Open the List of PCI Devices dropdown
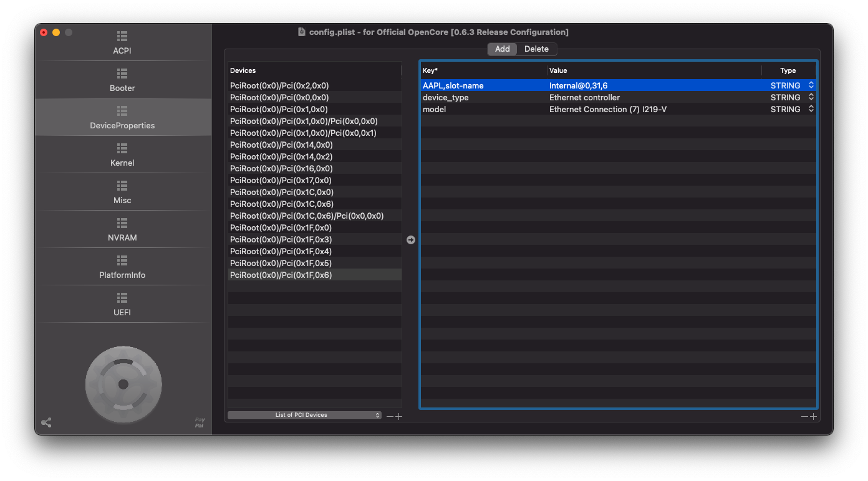Viewport: 868px width, 481px height. pyautogui.click(x=304, y=415)
